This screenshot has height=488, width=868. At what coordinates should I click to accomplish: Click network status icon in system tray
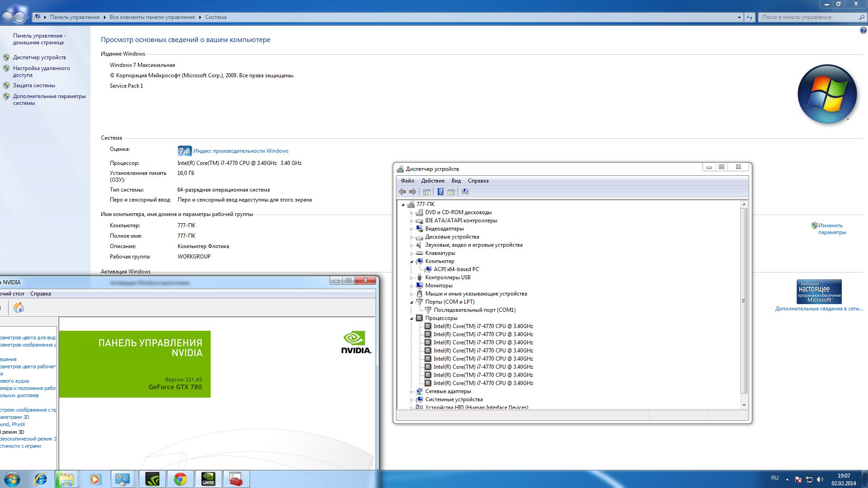(x=809, y=479)
